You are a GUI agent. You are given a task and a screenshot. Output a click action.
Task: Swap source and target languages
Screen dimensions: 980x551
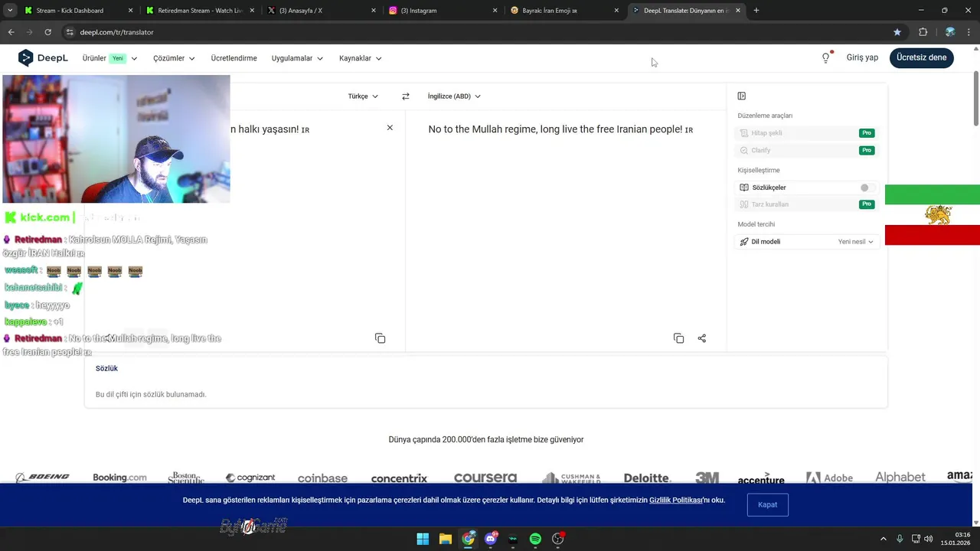coord(406,96)
